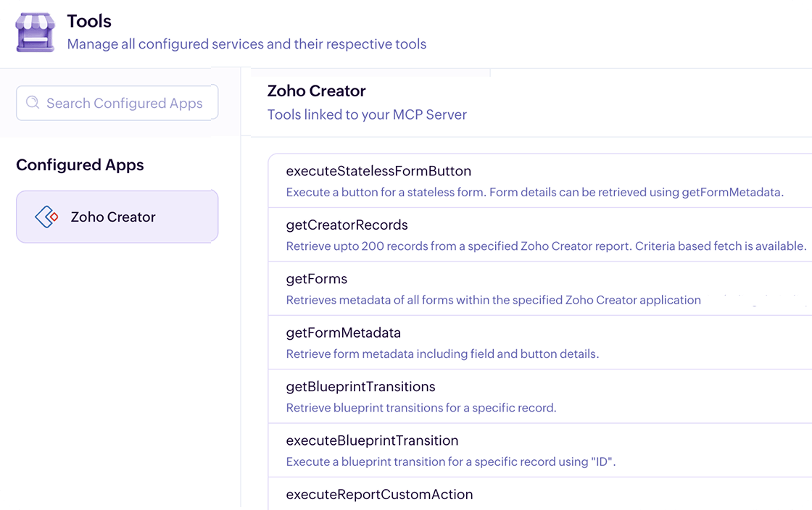
Task: Open the executeBlueprintTransition tool
Action: click(x=539, y=450)
